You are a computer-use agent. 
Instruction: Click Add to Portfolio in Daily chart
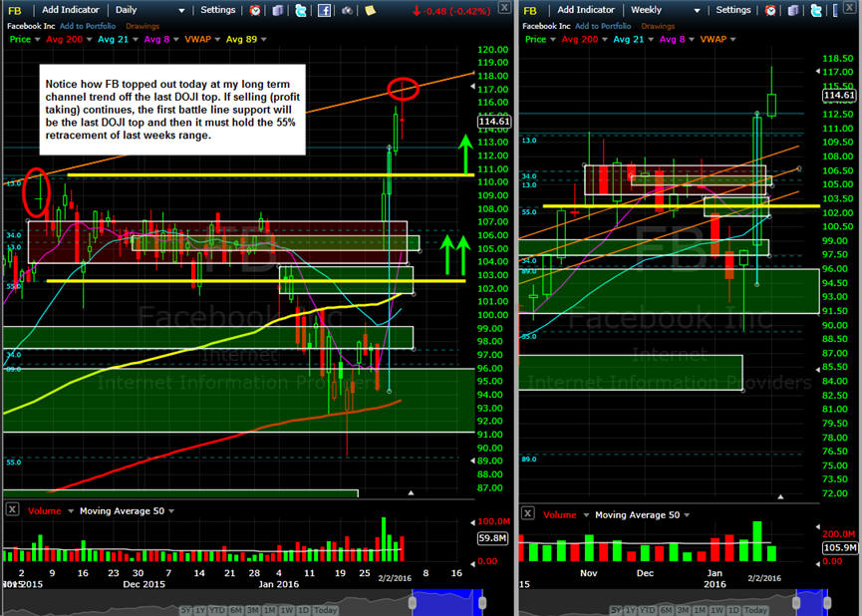(88, 26)
